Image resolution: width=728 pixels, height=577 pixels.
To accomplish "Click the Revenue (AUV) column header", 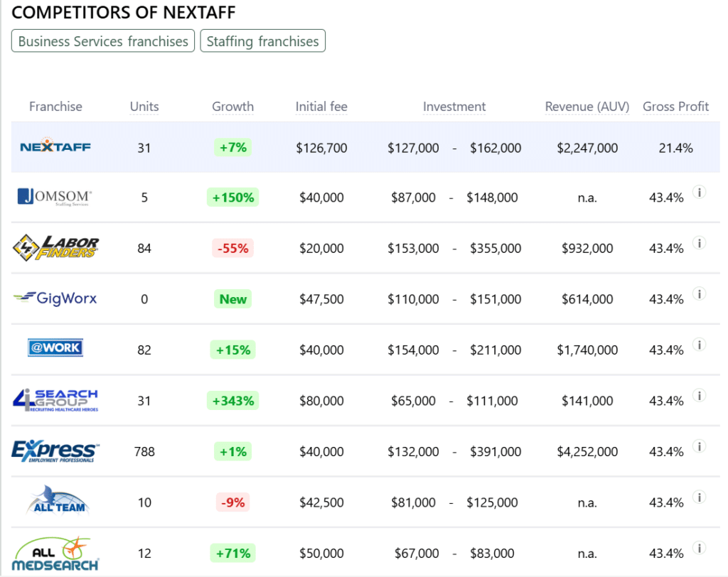I will point(587,107).
